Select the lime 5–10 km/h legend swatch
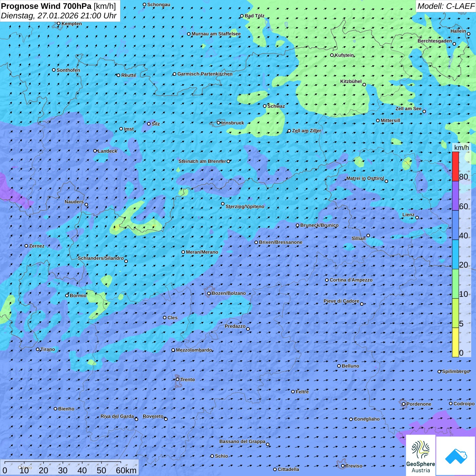Screen dimensions: 476x476 (455, 313)
